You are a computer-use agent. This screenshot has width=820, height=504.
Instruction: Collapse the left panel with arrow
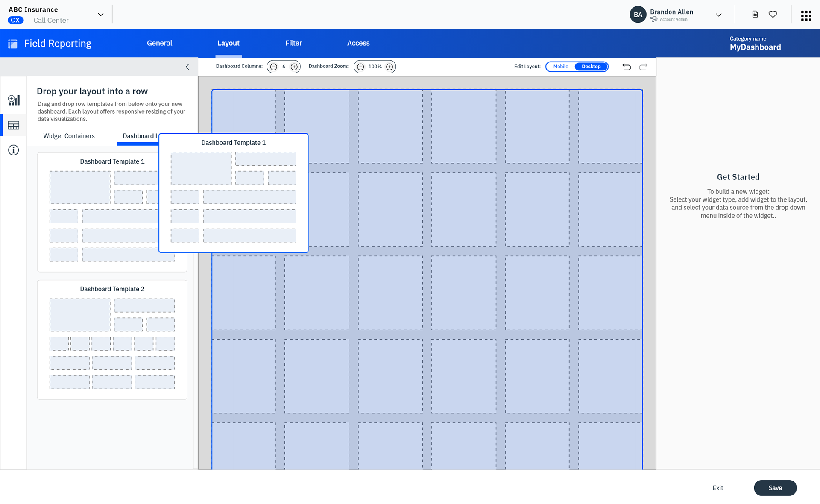[187, 67]
